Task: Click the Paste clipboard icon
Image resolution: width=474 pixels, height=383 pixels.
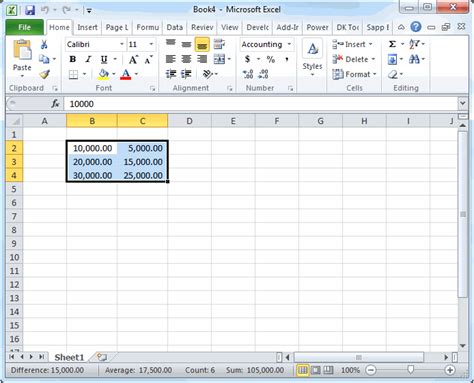Action: [x=22, y=51]
